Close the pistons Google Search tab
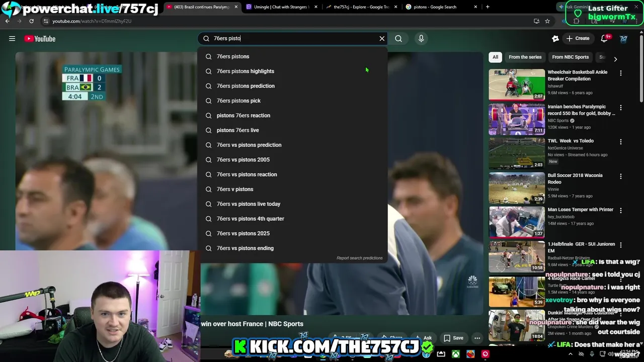 point(475,7)
